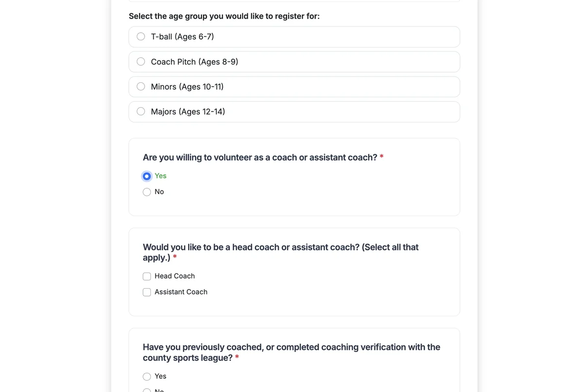Answer No to the previous coaching question

pyautogui.click(x=147, y=390)
